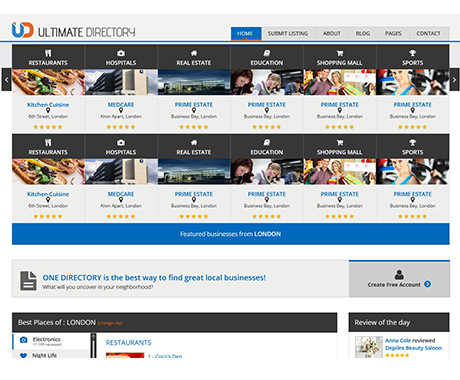The image size is (460, 380).
Task: Click the map pin below bottom-row MEDCARE
Action: (x=121, y=200)
